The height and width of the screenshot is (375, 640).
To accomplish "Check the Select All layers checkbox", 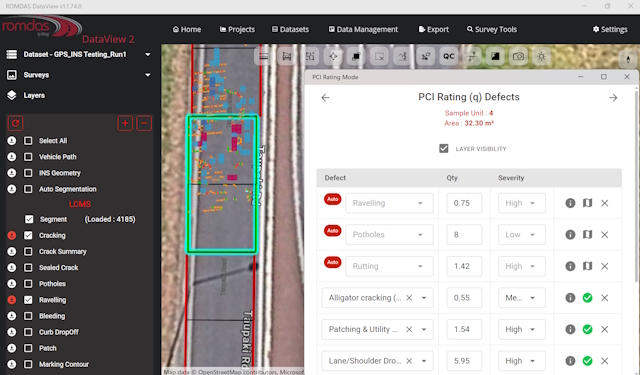I will tap(28, 141).
